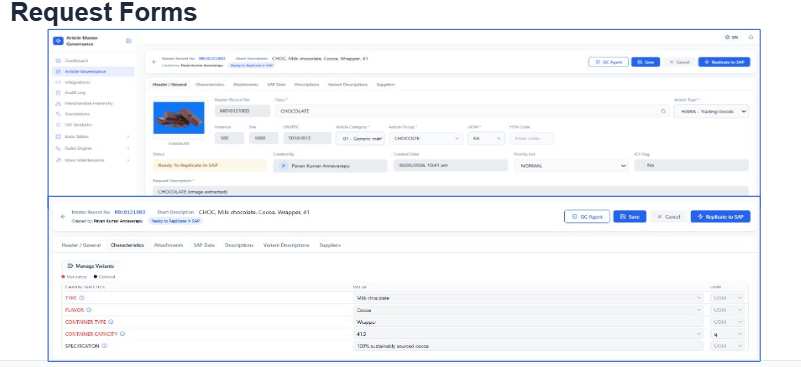
Task: Click the chocolate product thumbnail image
Action: [179, 118]
